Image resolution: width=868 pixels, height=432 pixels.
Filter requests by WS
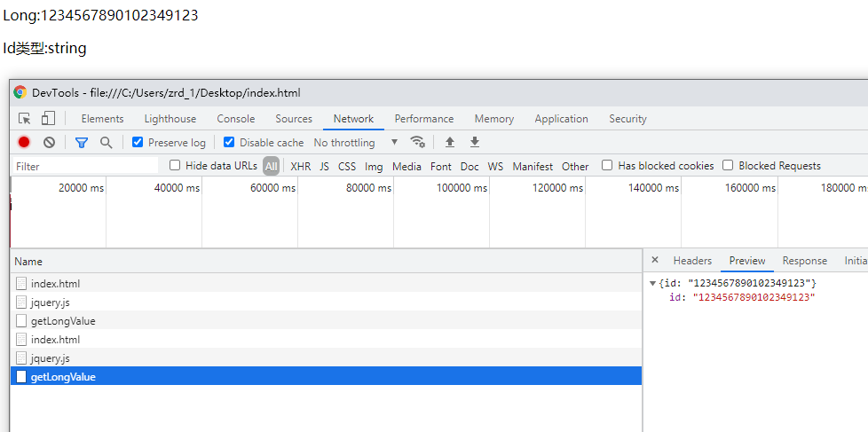(495, 166)
